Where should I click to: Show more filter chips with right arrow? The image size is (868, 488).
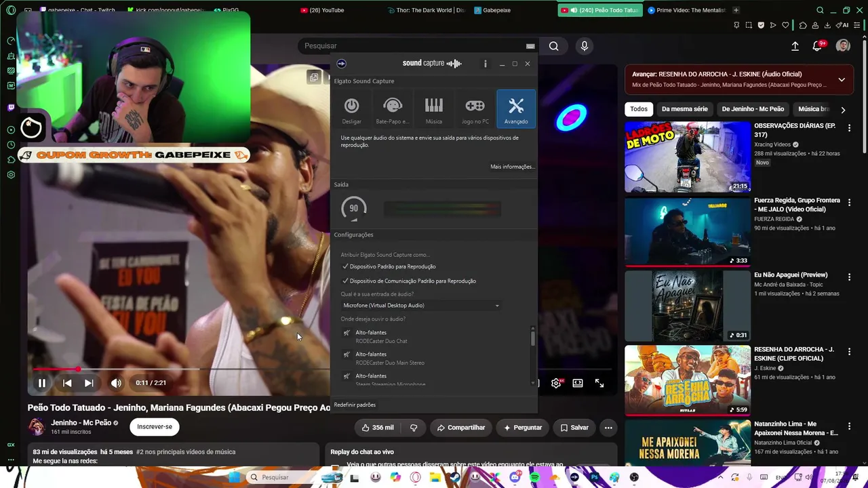pyautogui.click(x=843, y=109)
